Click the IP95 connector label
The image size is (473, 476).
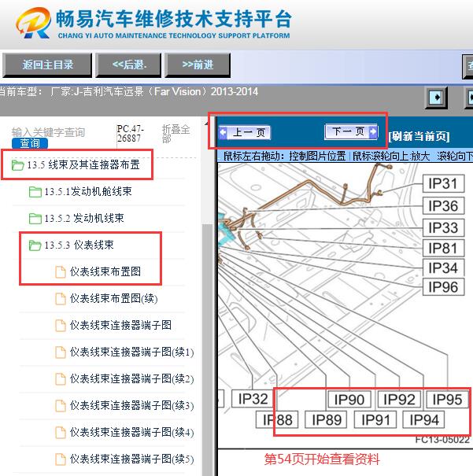[448, 399]
